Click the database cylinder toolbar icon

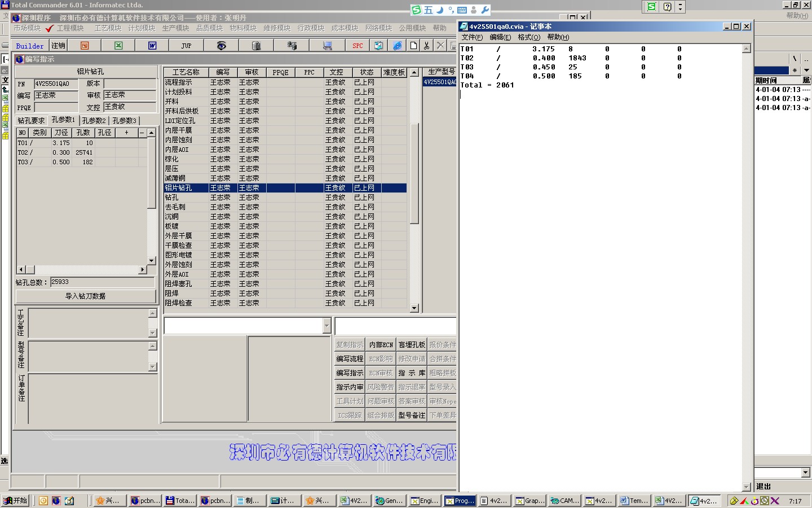coord(256,46)
